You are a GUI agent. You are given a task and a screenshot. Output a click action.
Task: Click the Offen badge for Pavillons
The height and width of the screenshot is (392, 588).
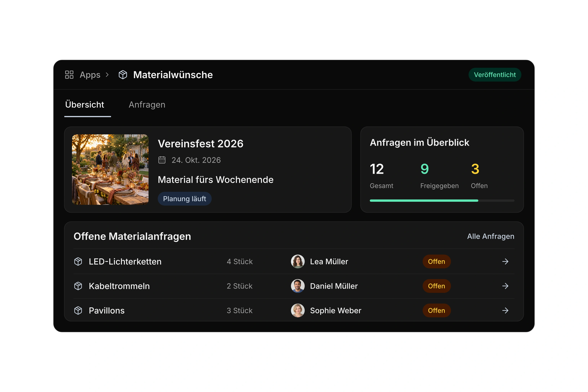coord(436,310)
